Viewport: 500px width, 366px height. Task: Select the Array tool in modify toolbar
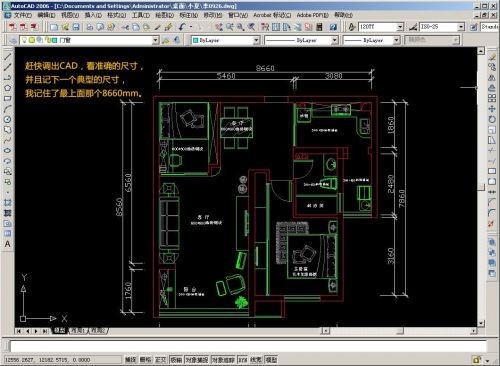492,98
